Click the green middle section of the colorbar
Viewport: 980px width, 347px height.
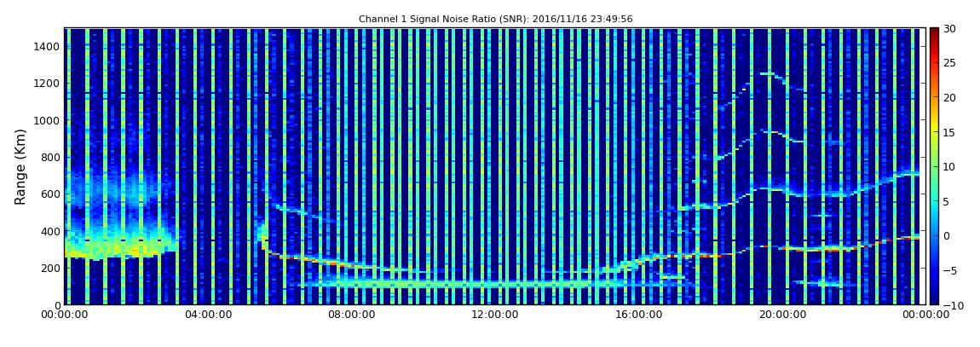[x=934, y=166]
